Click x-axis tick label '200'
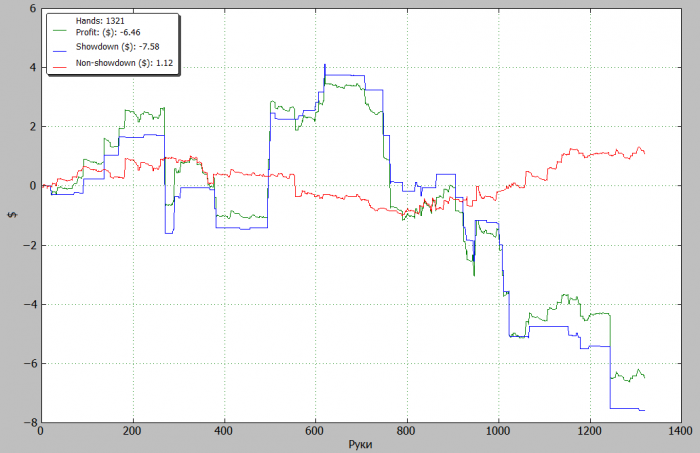The height and width of the screenshot is (453, 700). pyautogui.click(x=132, y=431)
